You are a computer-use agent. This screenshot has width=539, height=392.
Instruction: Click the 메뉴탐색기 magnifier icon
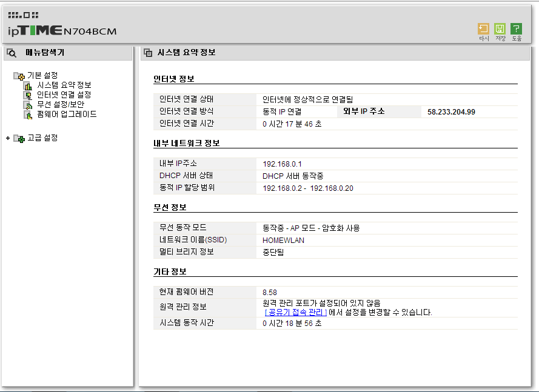coord(12,53)
